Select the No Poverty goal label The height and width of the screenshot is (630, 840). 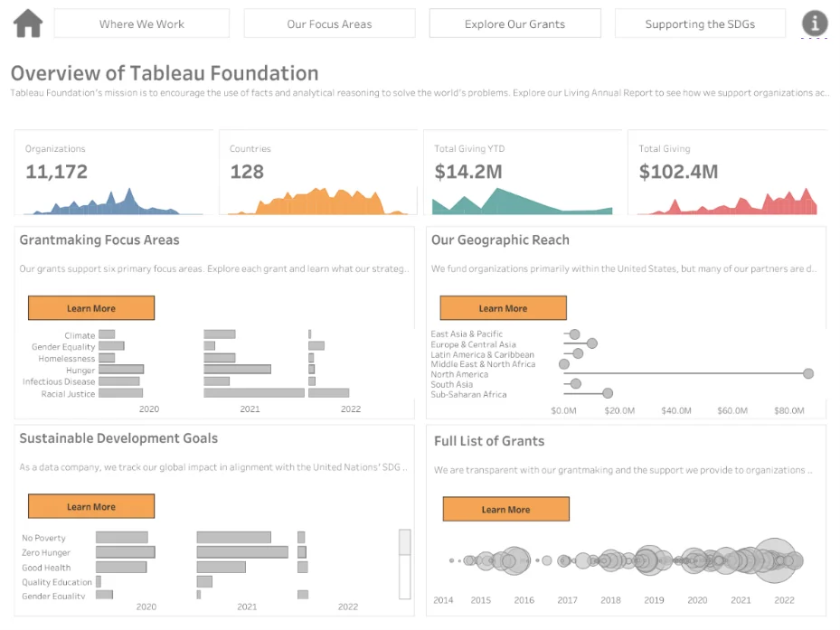coord(43,538)
